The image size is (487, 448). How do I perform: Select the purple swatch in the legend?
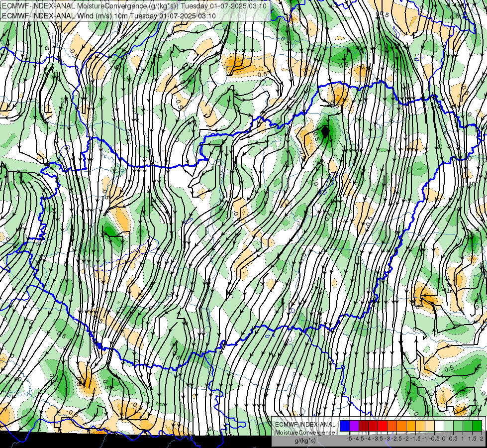point(354,426)
